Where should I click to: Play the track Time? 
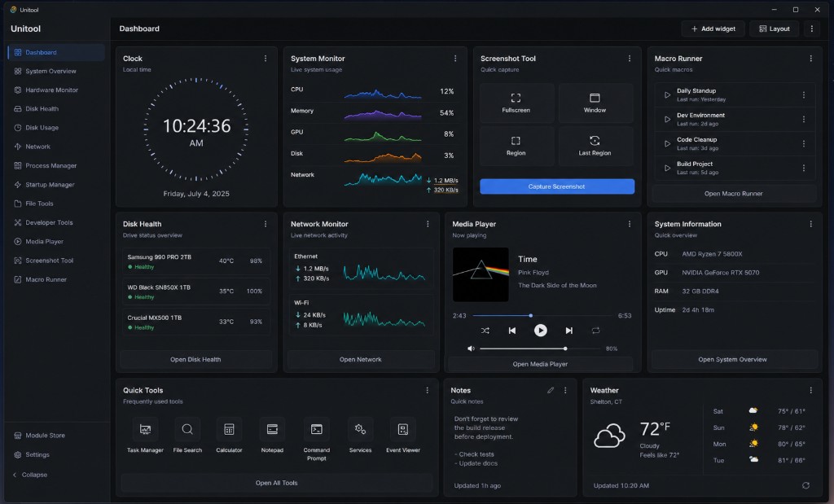tap(541, 331)
